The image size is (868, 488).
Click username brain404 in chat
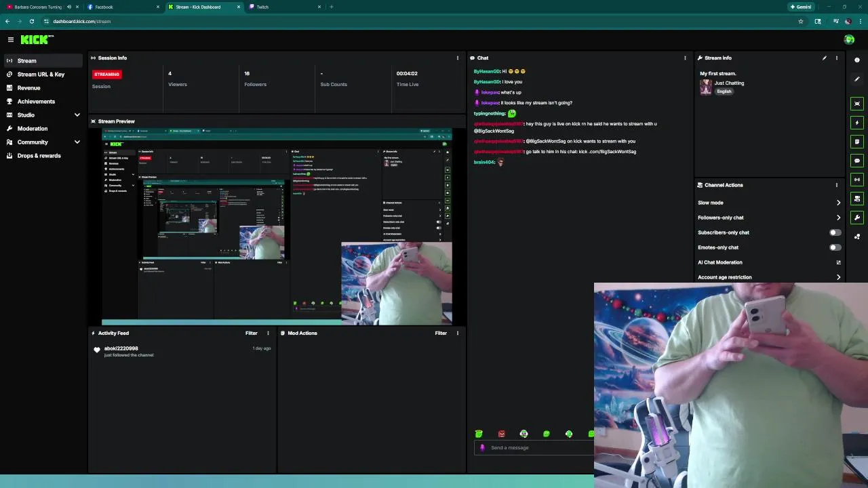click(484, 163)
